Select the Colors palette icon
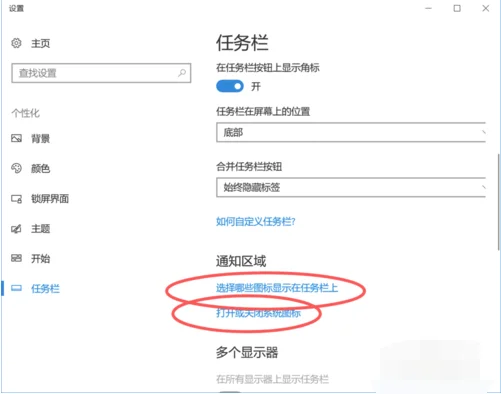501x394 pixels. 16,168
